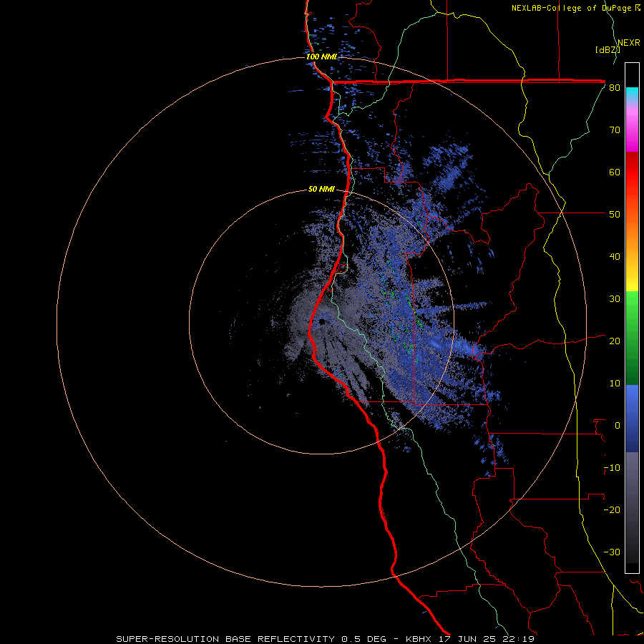Click the 80 value on the color scale
Viewport: 644px width, 644px height.
coord(615,88)
